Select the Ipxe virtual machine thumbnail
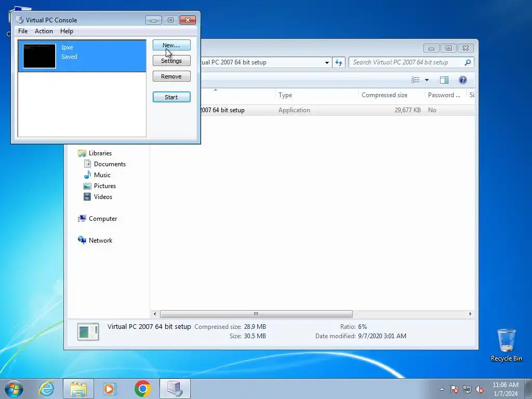Image resolution: width=532 pixels, height=399 pixels. tap(39, 56)
